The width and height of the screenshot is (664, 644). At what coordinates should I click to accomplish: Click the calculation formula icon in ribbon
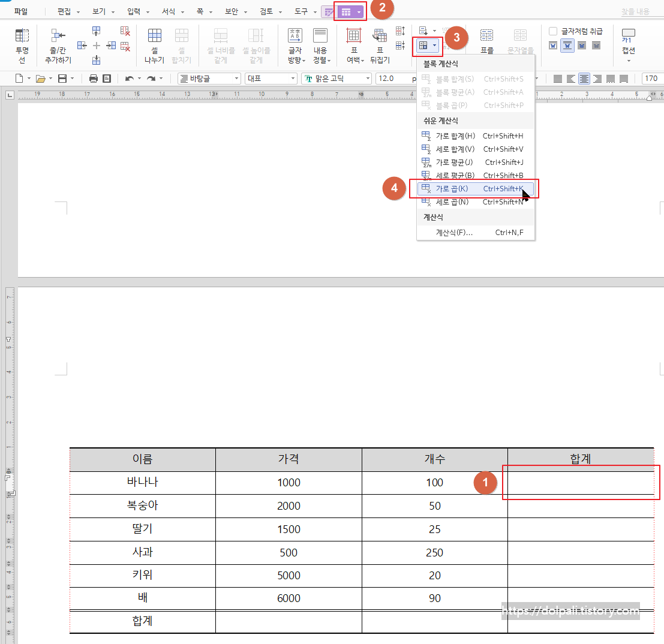click(x=423, y=46)
